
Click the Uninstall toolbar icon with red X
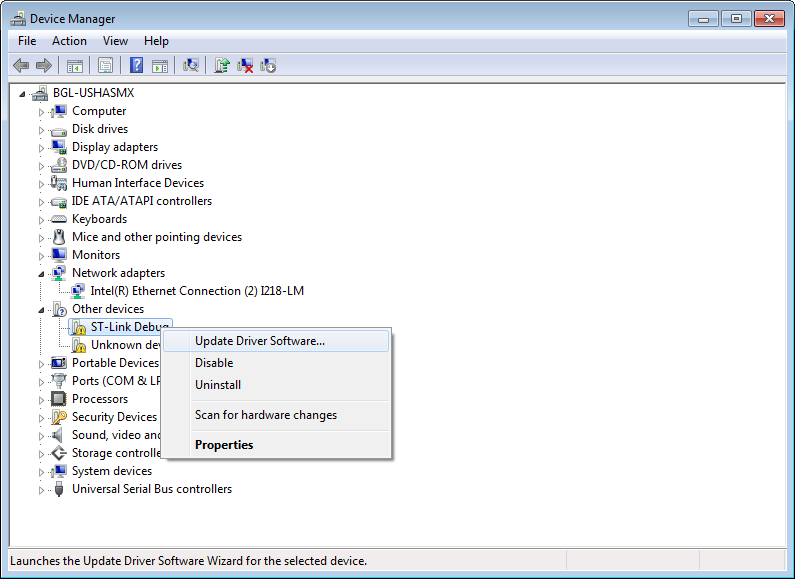[245, 65]
